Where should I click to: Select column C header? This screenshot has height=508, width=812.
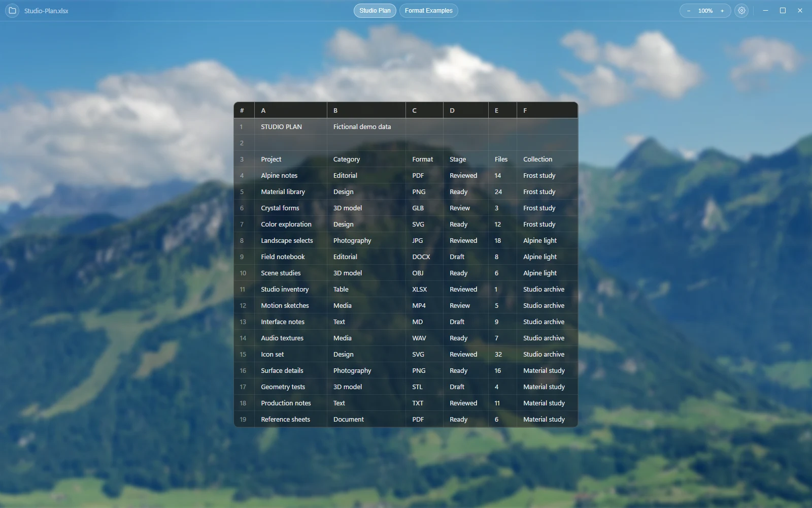click(425, 110)
